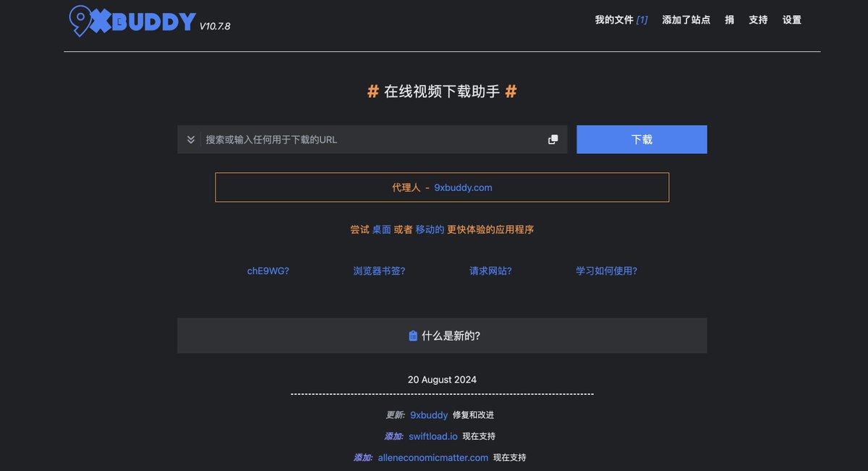
Task: Click the clipboard icon beside 什么是新的?
Action: tap(412, 336)
